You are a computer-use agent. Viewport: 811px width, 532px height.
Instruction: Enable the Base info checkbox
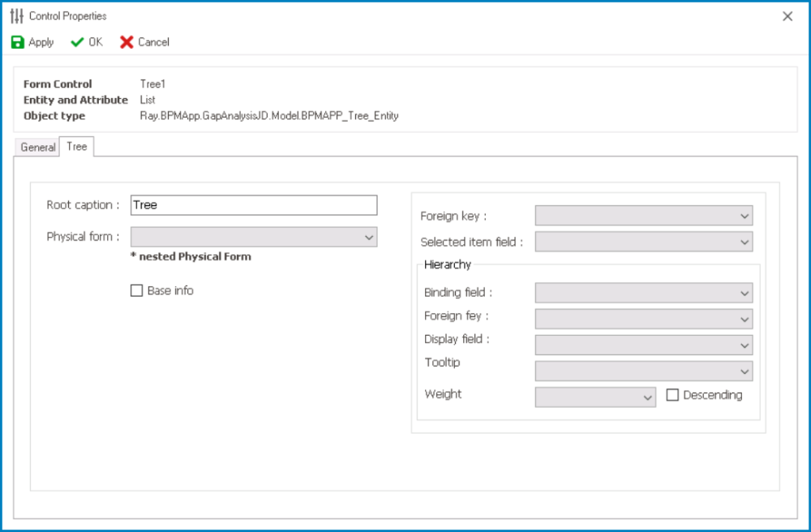(137, 290)
